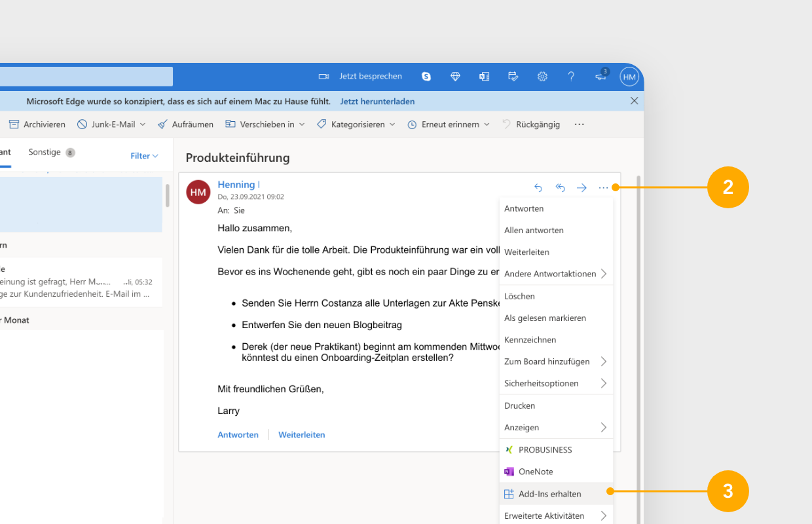The width and height of the screenshot is (812, 524).
Task: Click the message list scrollbar
Action: coord(168,195)
